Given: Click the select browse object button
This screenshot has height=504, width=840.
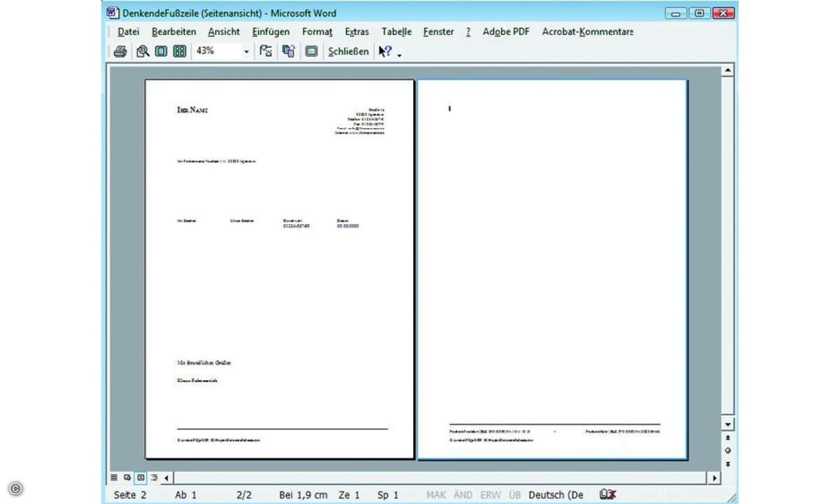Looking at the screenshot, I should (728, 450).
